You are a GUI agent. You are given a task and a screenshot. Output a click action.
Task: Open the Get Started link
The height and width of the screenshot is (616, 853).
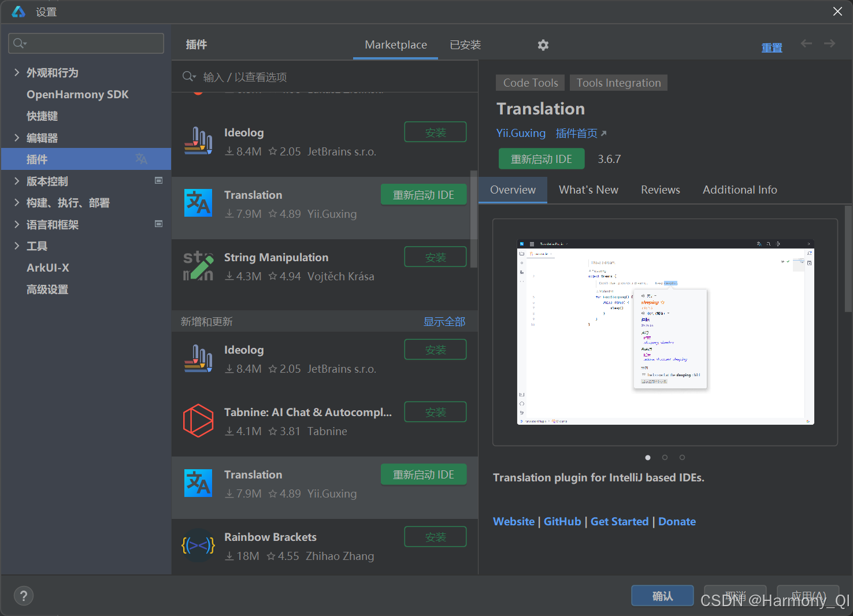(620, 521)
